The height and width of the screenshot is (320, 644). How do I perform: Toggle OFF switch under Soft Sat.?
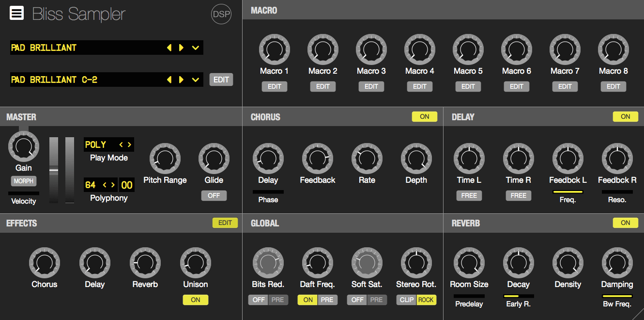point(357,300)
